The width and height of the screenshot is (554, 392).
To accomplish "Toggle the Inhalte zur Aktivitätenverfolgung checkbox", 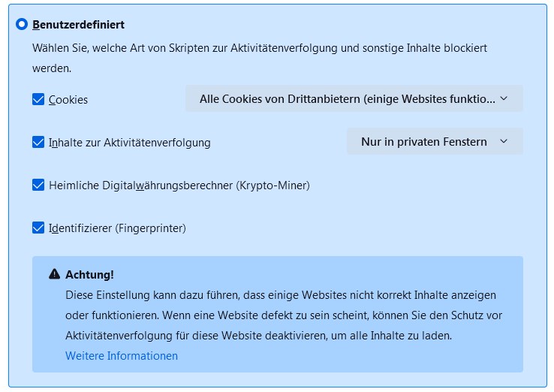I will click(38, 142).
